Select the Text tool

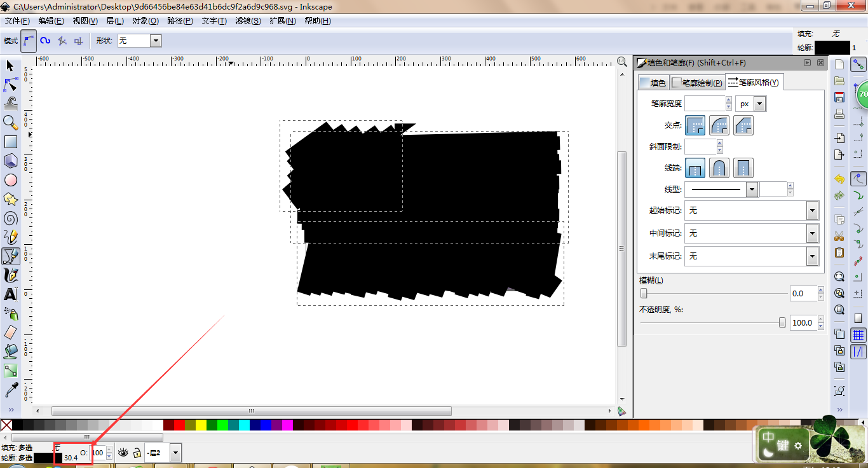coord(11,294)
